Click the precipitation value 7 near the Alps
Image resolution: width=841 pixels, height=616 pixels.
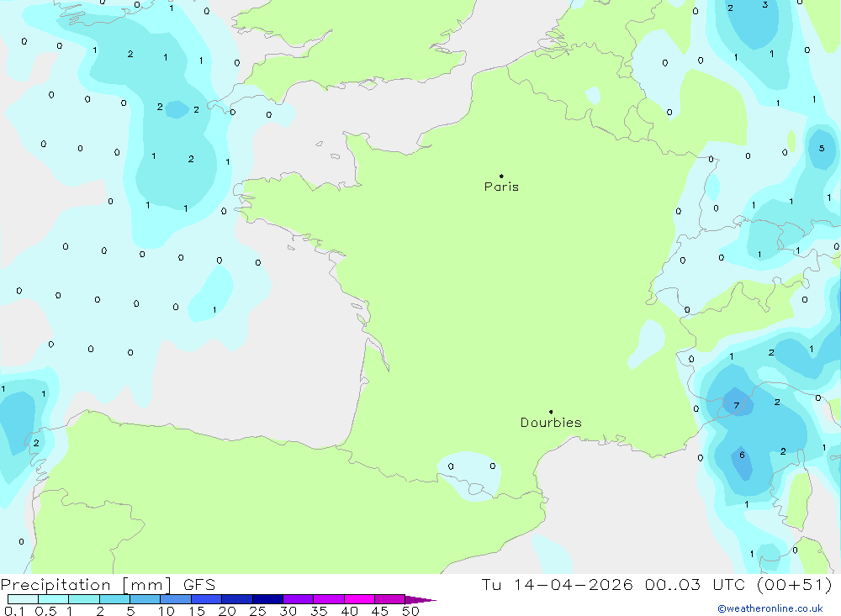(737, 405)
